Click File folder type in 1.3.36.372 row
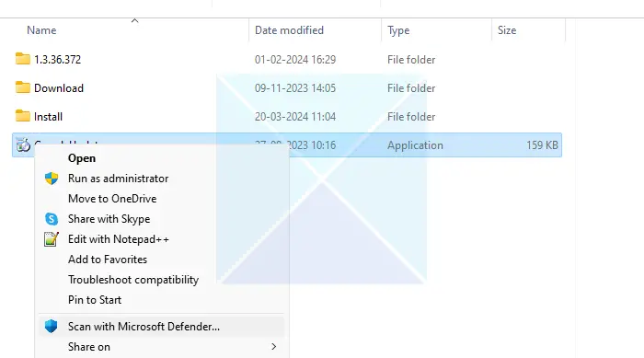 (x=411, y=60)
